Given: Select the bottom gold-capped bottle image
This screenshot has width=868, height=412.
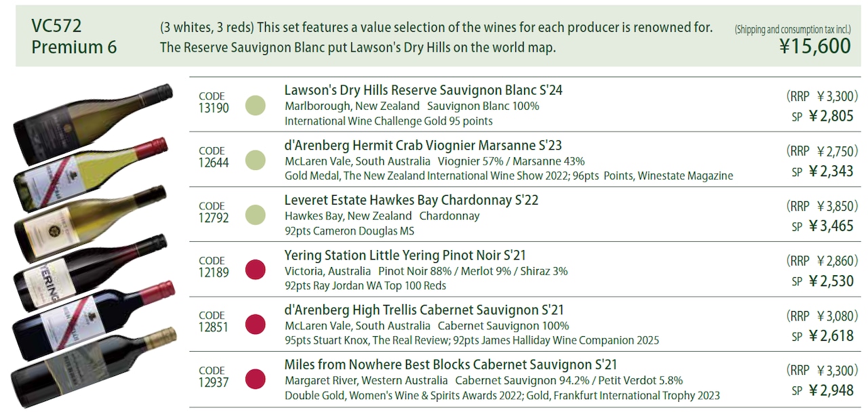Looking at the screenshot, I should pos(94,367).
